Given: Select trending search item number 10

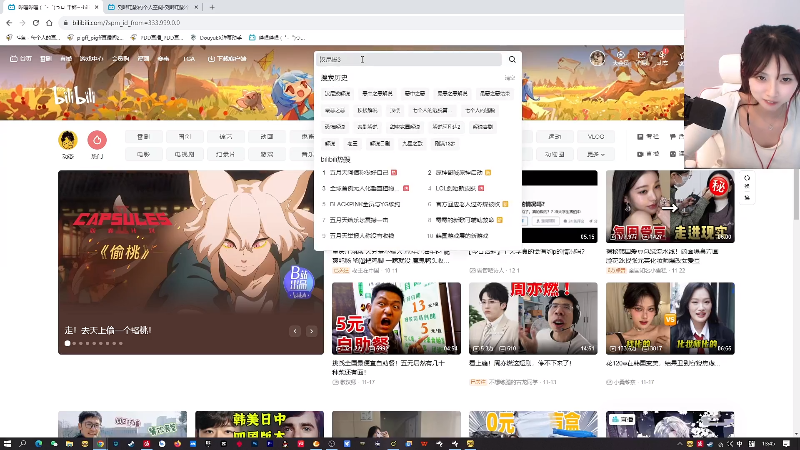Looking at the screenshot, I should [x=458, y=236].
